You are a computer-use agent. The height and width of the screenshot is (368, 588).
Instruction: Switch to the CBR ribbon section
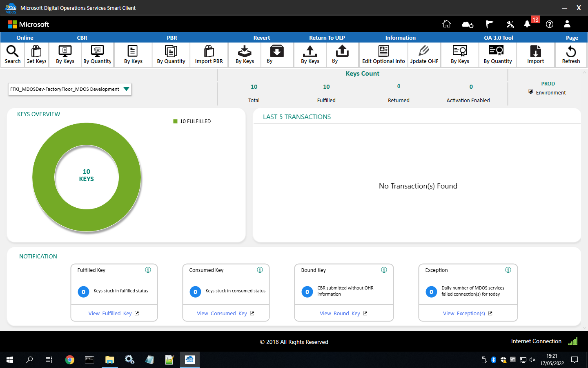[82, 37]
